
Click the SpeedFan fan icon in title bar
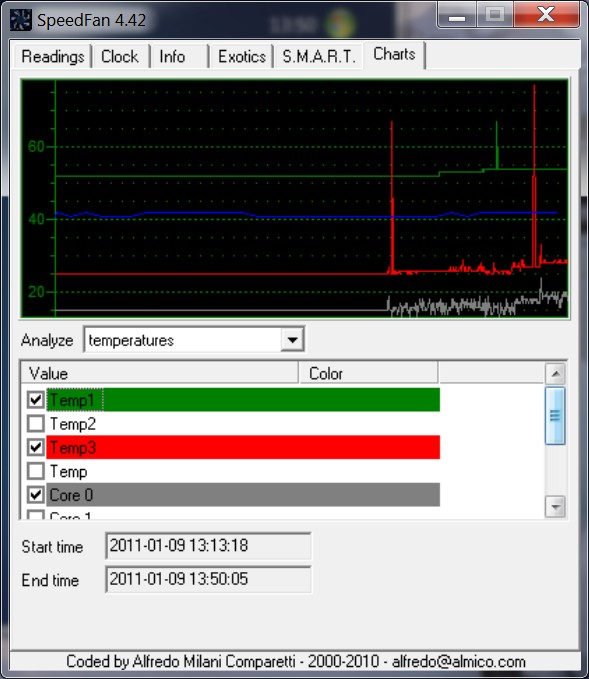point(20,20)
